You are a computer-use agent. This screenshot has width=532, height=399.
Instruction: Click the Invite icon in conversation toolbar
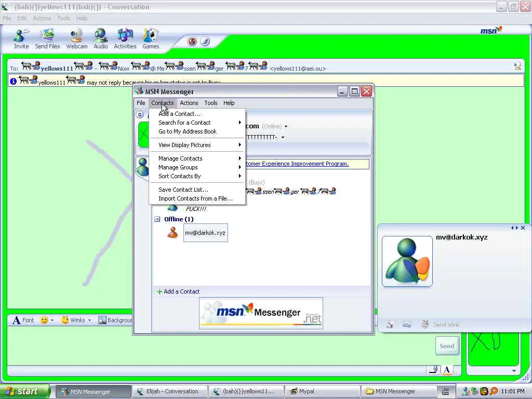[x=21, y=39]
